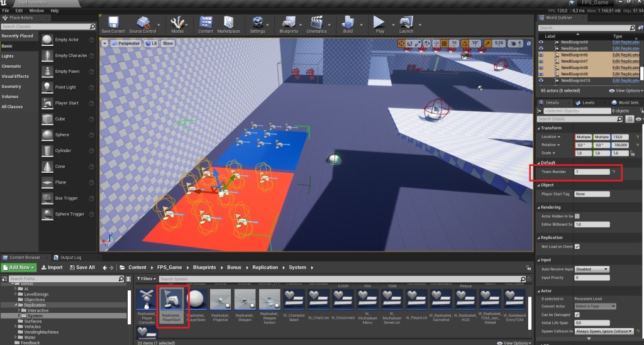Open the Auto Receive Input dropdown

(592, 269)
